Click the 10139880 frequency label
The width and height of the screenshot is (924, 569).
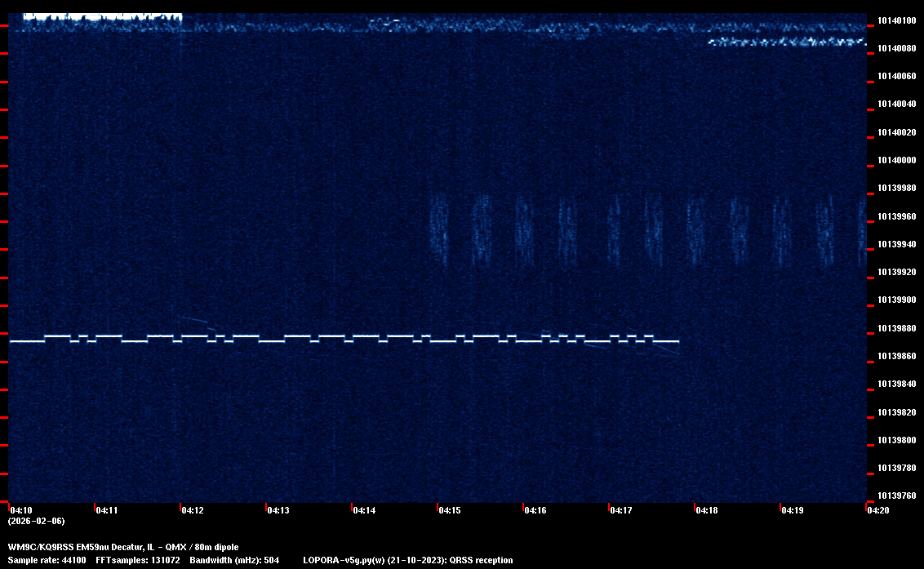tap(896, 329)
